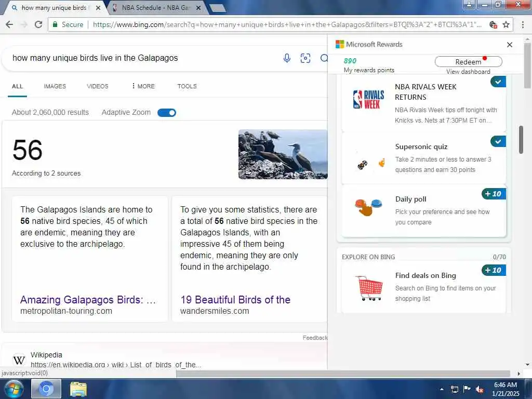Click the metropolitan-touring.com source text

(66, 311)
